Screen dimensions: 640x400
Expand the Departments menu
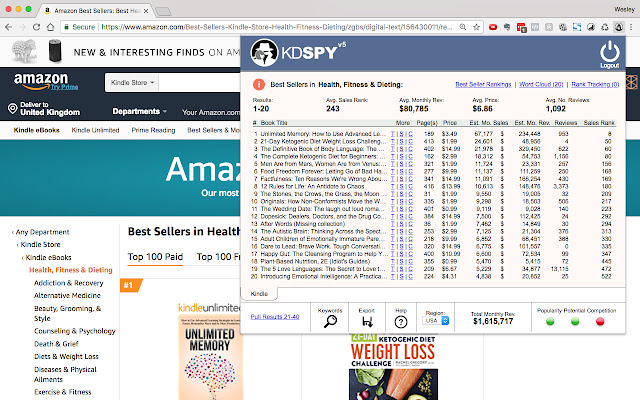(x=140, y=111)
